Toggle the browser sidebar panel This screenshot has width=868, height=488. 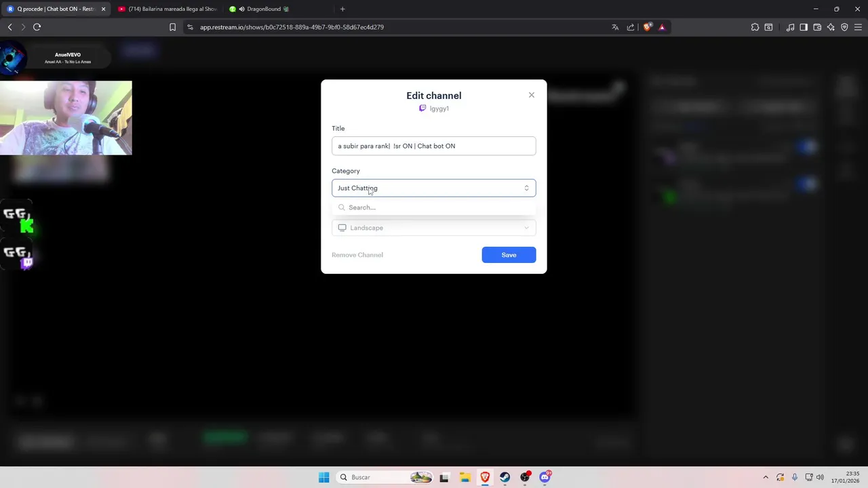[804, 27]
